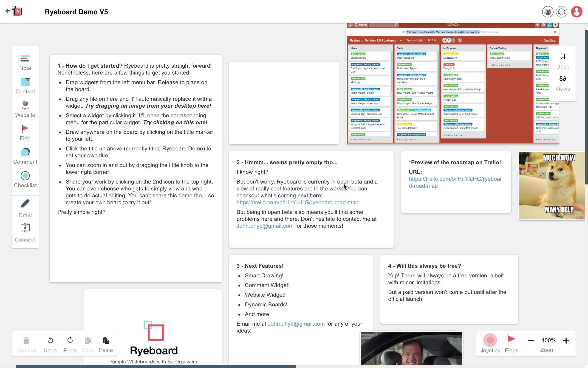This screenshot has width=588, height=368.
Task: Click 'Show Menu' in Trello screenshot
Action: point(549,40)
